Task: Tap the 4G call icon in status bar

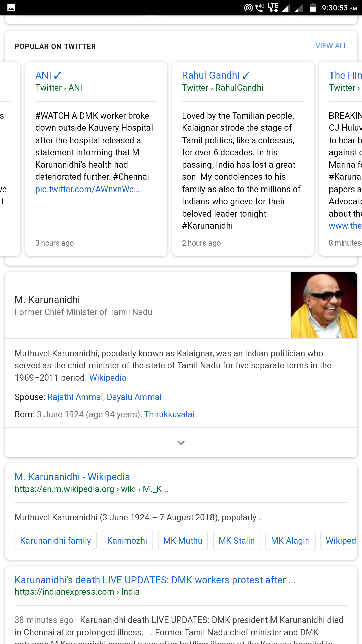Action: click(x=260, y=7)
